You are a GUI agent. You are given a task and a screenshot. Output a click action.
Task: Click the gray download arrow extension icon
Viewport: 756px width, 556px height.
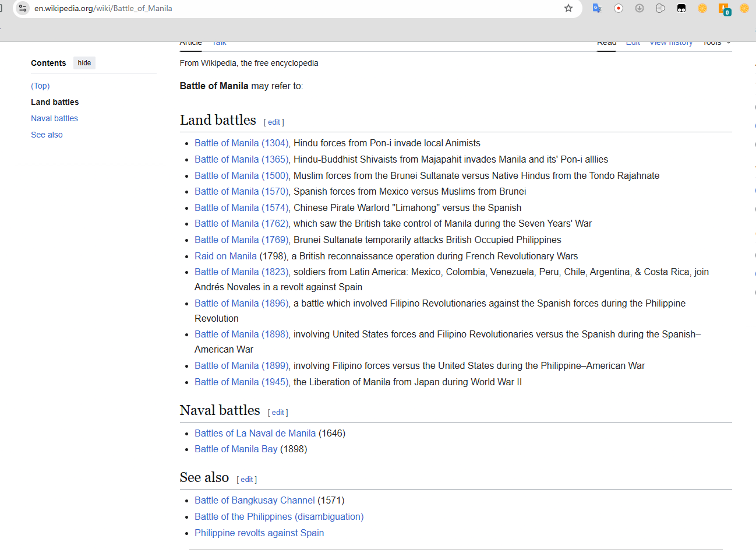tap(639, 8)
